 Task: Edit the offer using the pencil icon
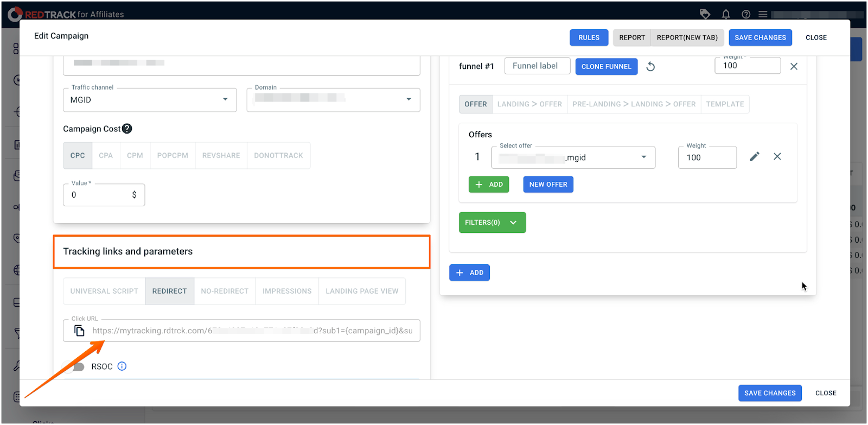coord(754,157)
